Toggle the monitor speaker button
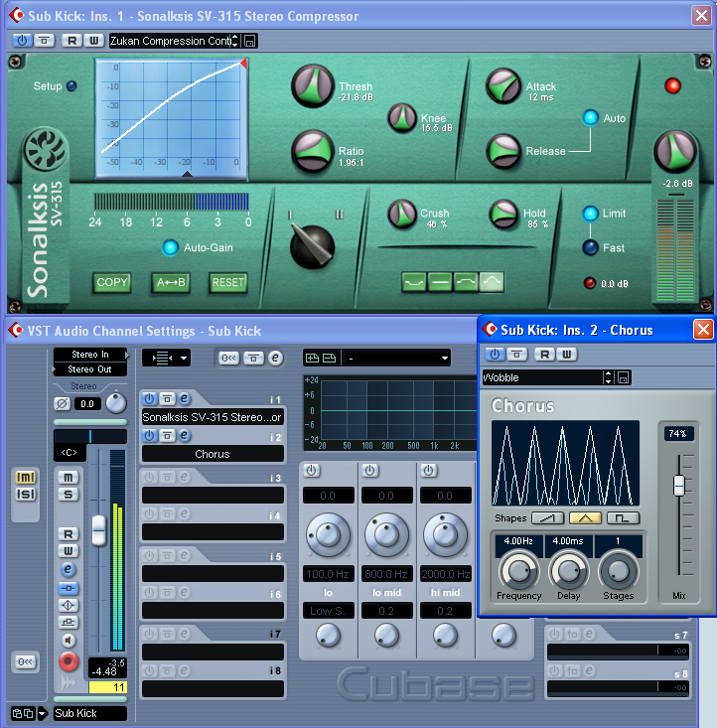The image size is (717, 728). [x=69, y=641]
